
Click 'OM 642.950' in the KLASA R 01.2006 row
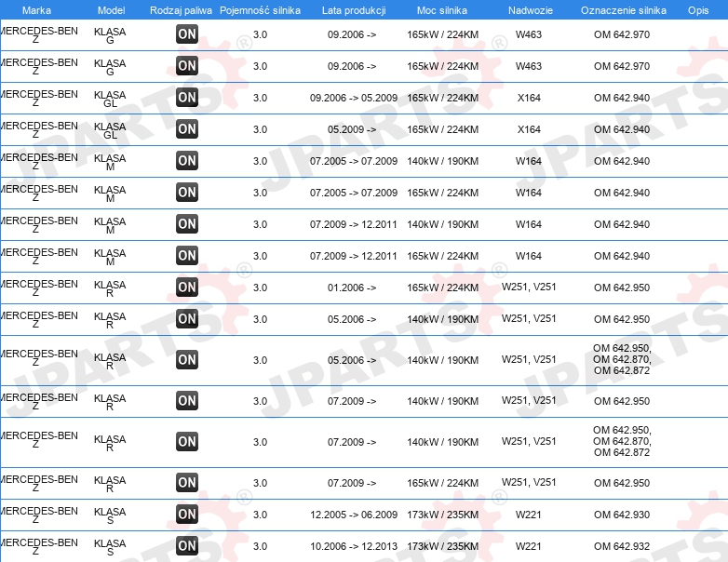tap(622, 288)
